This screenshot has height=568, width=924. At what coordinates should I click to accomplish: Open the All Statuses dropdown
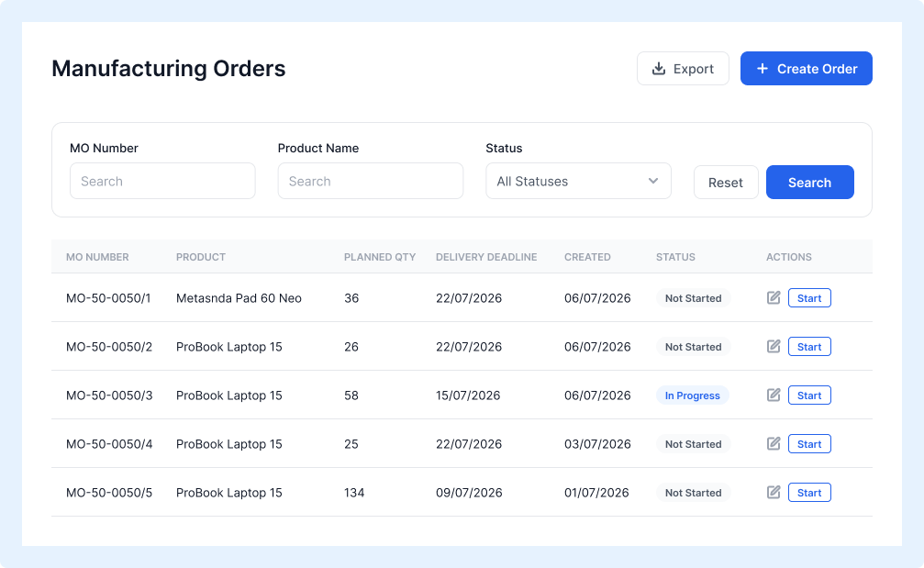pos(578,181)
